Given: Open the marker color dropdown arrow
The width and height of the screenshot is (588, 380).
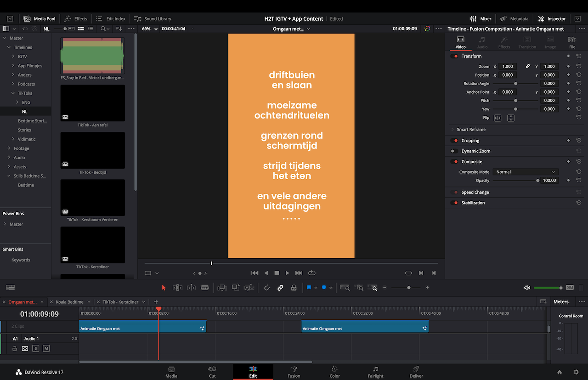Looking at the screenshot, I should (x=331, y=288).
